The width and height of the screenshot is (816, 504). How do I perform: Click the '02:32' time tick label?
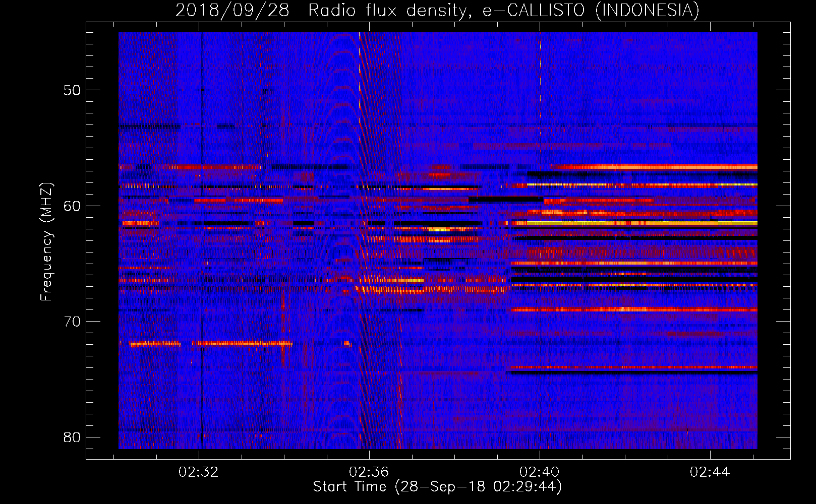point(199,472)
